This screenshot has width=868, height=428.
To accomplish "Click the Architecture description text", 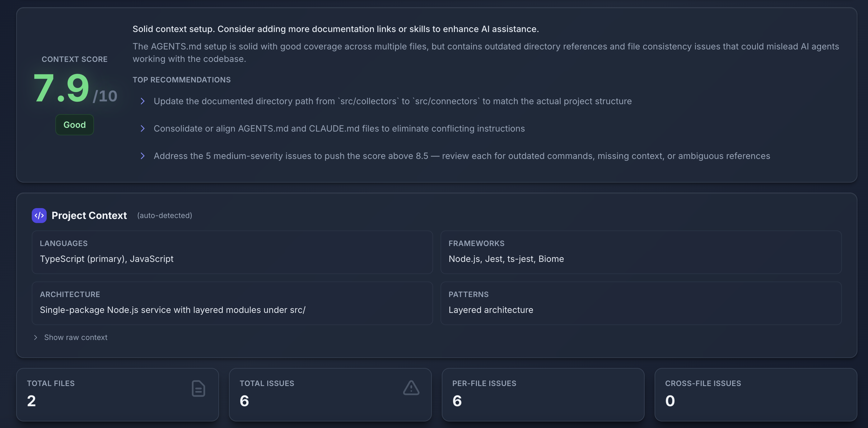I will point(173,310).
